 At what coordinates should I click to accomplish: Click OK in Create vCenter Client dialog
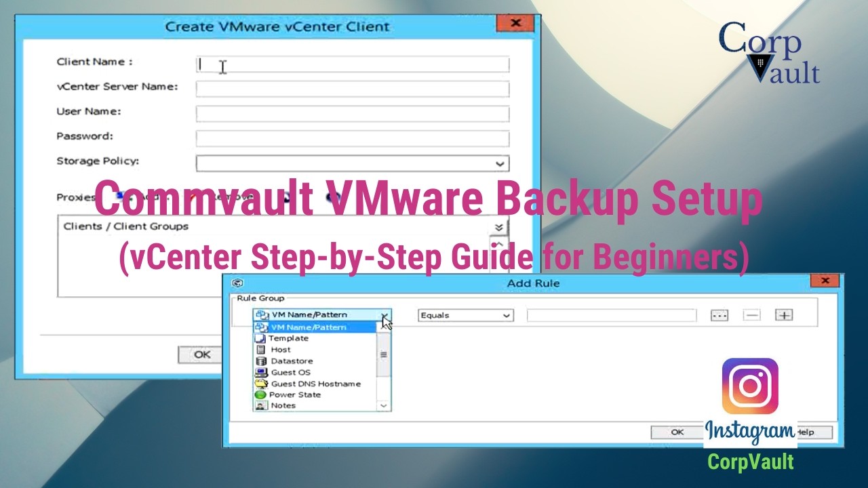pos(202,354)
